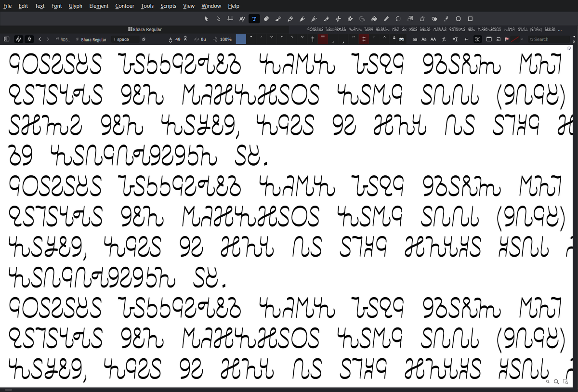Toggle the red double dagger mark
This screenshot has width=578, height=392.
(x=364, y=39)
